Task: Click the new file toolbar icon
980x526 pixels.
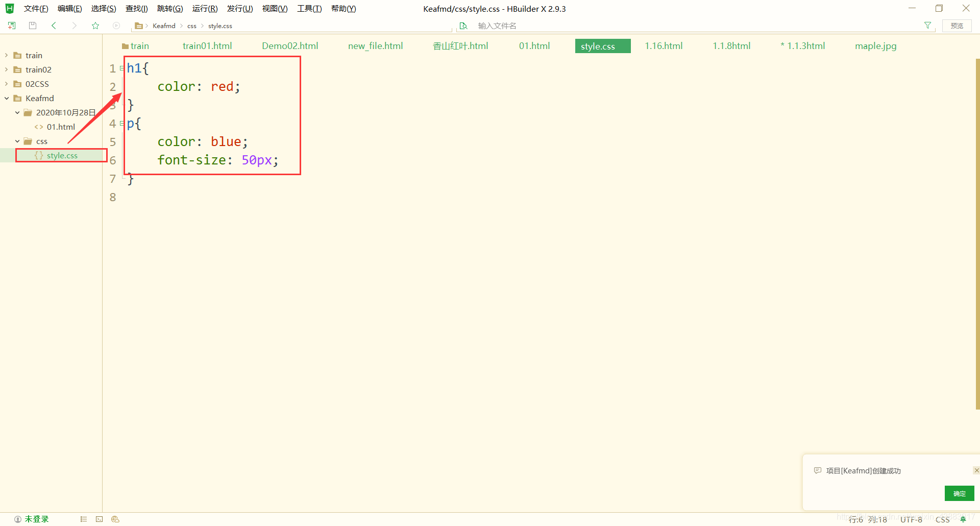Action: tap(12, 26)
